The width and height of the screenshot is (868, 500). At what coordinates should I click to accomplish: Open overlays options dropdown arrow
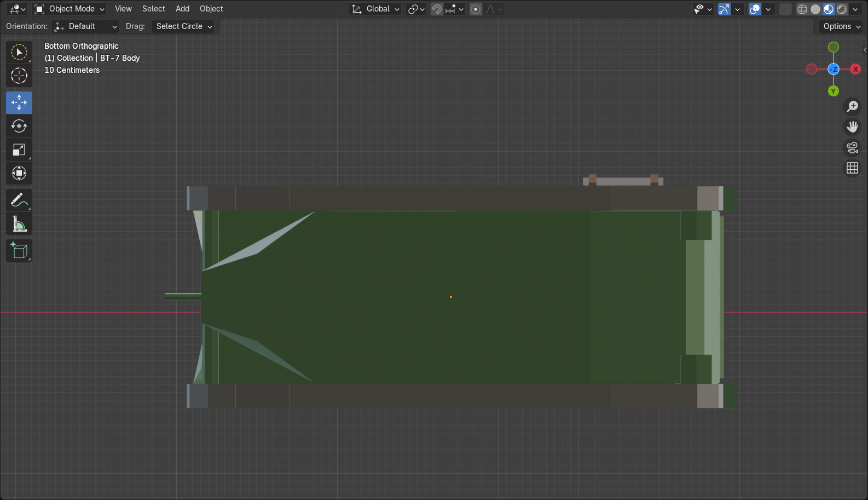point(768,9)
